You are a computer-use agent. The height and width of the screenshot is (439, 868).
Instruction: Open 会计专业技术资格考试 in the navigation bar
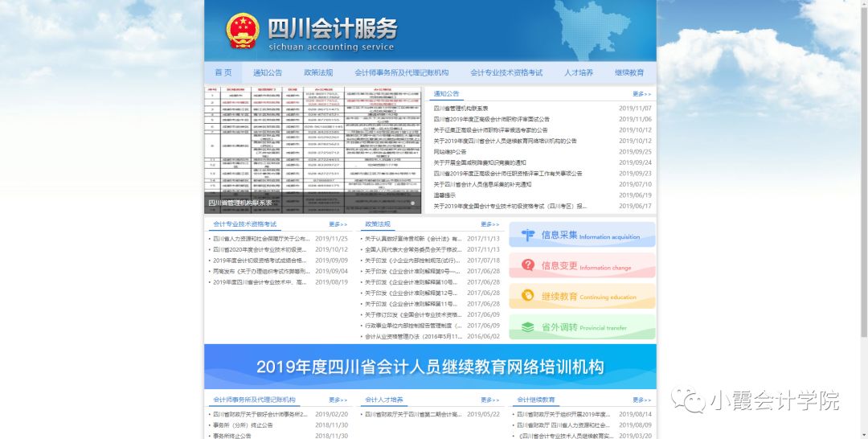(506, 72)
